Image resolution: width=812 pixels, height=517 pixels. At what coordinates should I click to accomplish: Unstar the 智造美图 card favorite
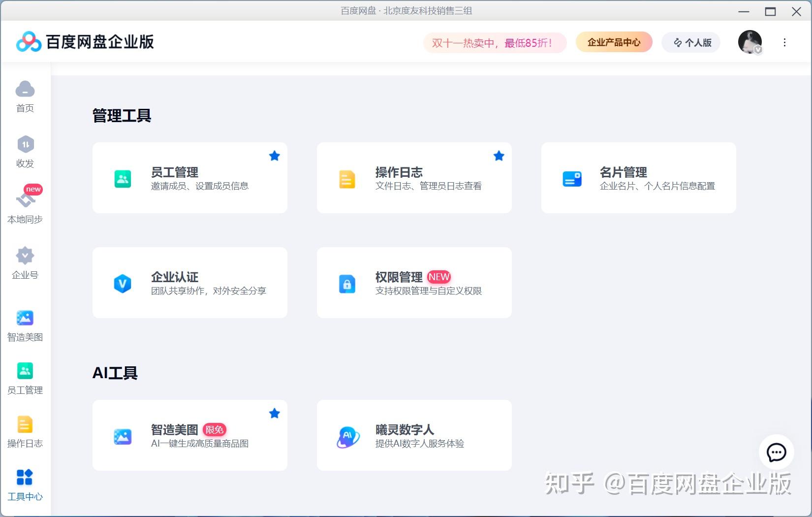coord(275,414)
